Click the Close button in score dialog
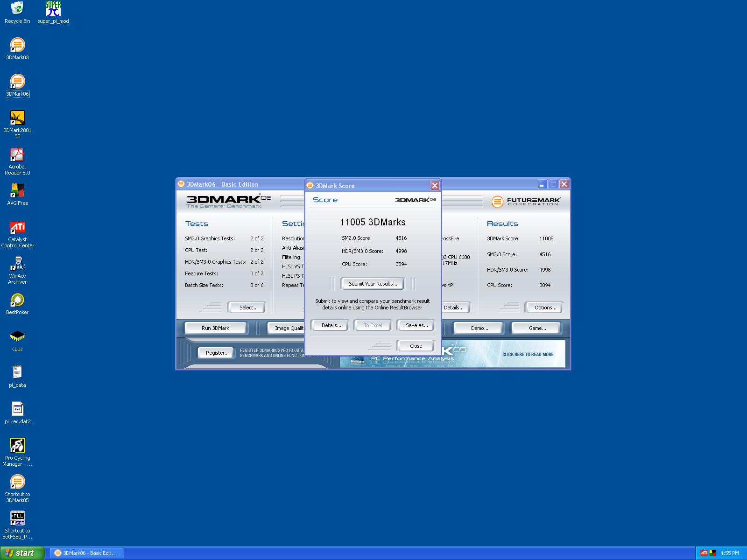 pyautogui.click(x=416, y=346)
